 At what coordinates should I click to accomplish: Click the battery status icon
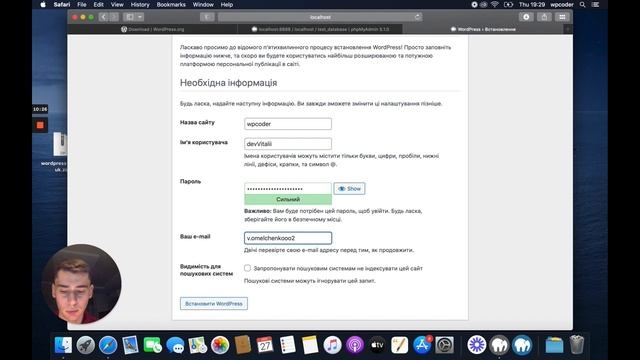(x=508, y=4)
